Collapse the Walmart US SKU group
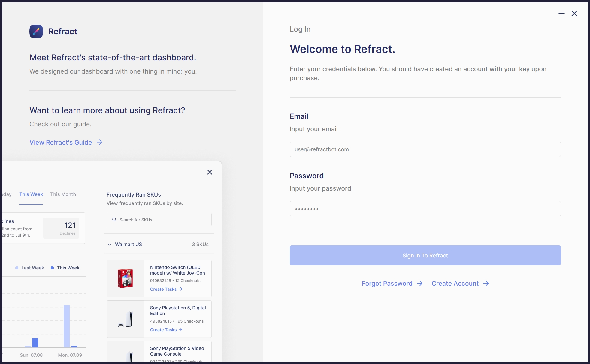The width and height of the screenshot is (590, 364). tap(110, 245)
